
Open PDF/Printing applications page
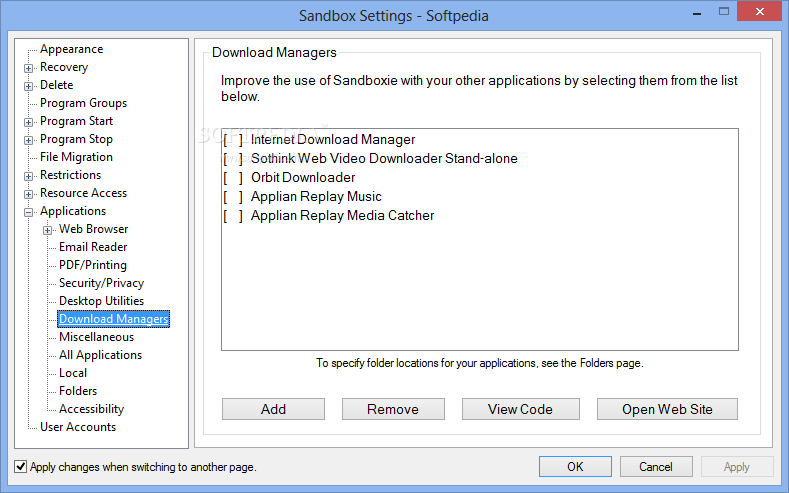pyautogui.click(x=93, y=265)
